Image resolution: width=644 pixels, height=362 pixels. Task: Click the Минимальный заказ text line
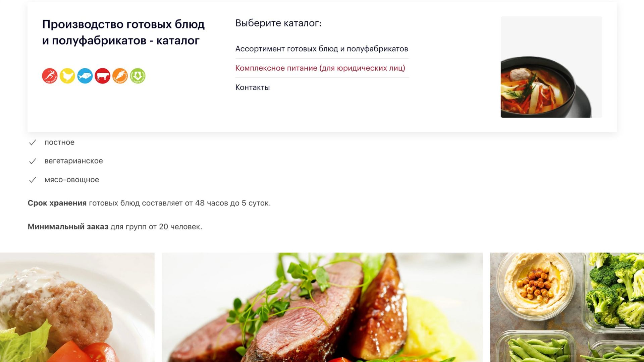[115, 227]
